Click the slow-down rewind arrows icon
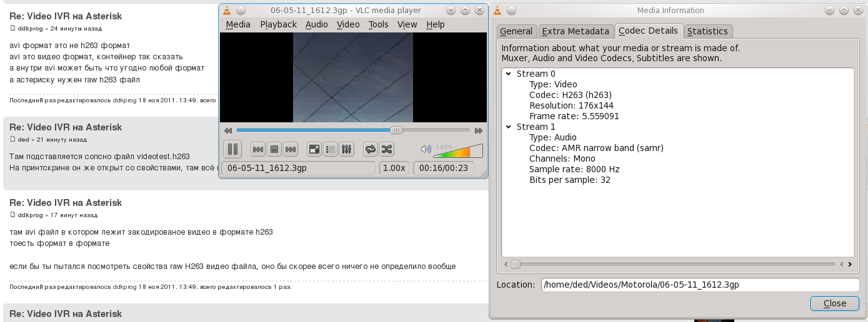 228,130
